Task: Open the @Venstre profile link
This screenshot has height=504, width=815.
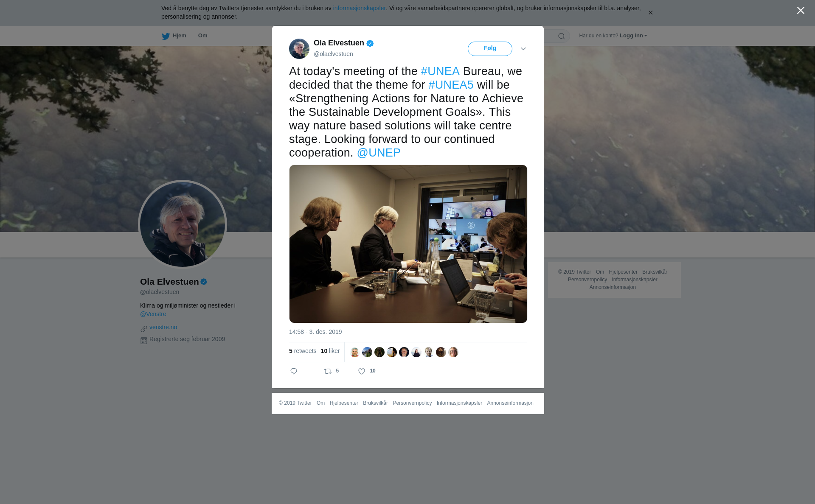Action: pos(153,314)
